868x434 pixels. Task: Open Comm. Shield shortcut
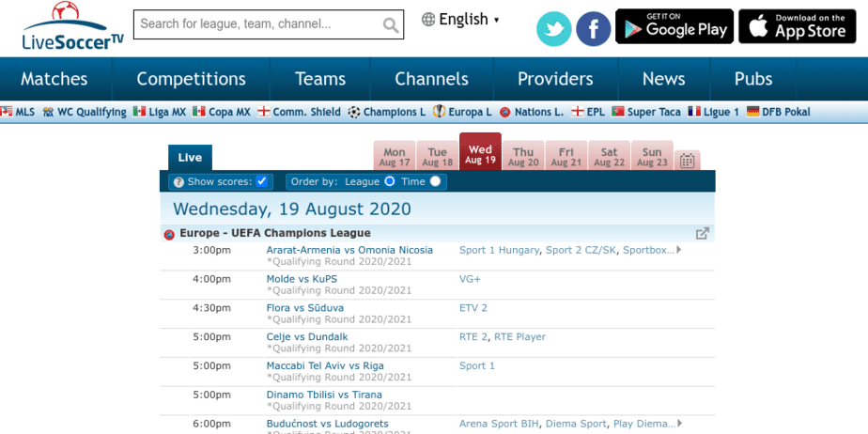coord(299,112)
